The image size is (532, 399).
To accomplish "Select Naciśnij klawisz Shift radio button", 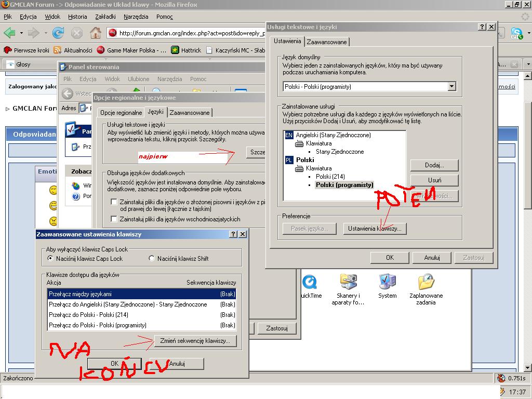I will pos(152,258).
